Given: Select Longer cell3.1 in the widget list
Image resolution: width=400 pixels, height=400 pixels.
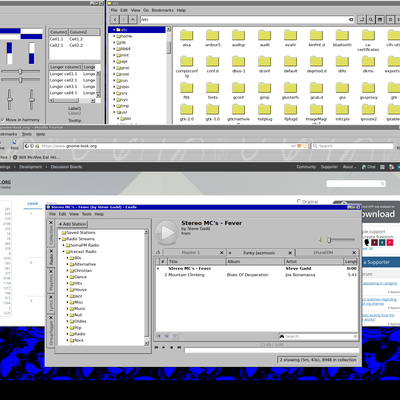Looking at the screenshot, I should point(63,86).
